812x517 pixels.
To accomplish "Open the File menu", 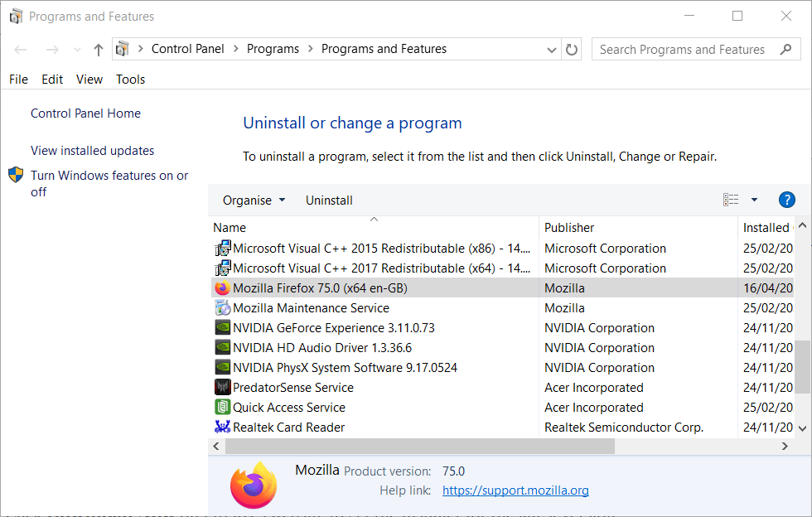I will [x=18, y=80].
